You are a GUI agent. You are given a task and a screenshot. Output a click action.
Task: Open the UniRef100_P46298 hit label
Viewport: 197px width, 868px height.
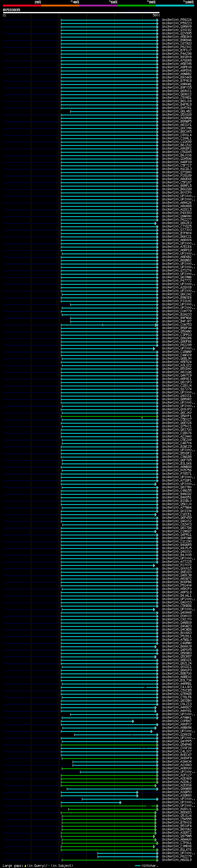point(176,54)
